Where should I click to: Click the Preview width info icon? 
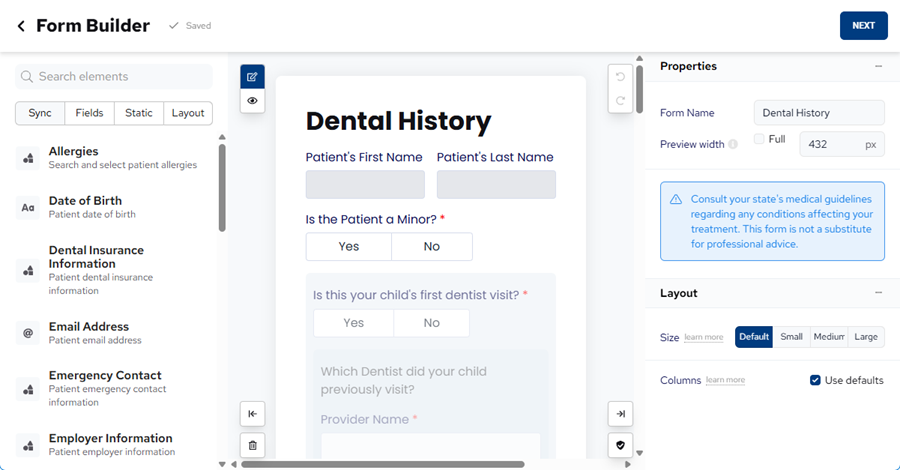[733, 145]
